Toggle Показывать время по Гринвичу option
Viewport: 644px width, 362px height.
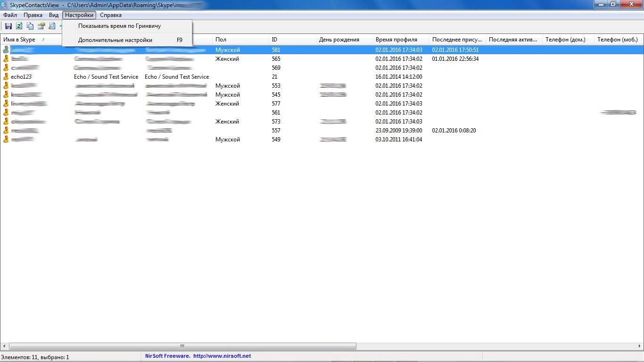coord(127,26)
